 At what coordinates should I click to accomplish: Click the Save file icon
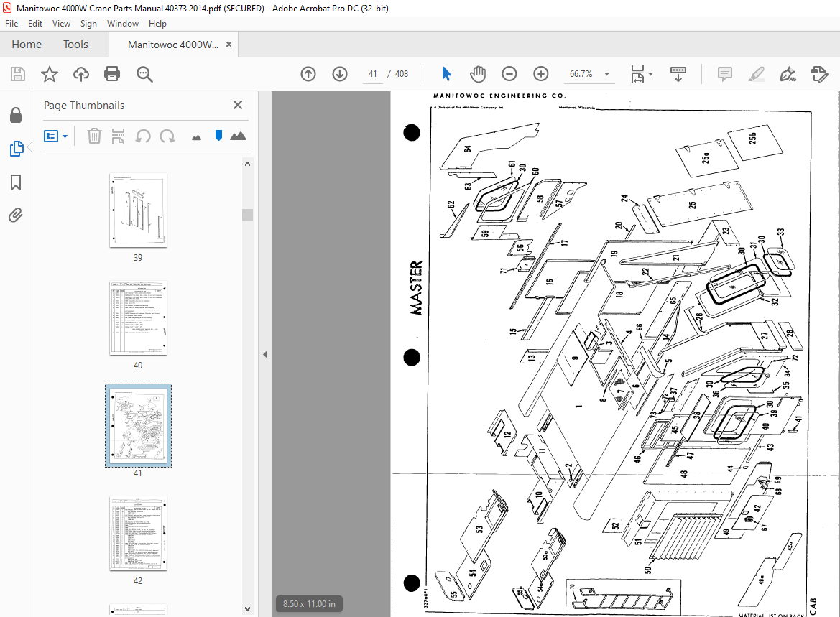tap(18, 74)
